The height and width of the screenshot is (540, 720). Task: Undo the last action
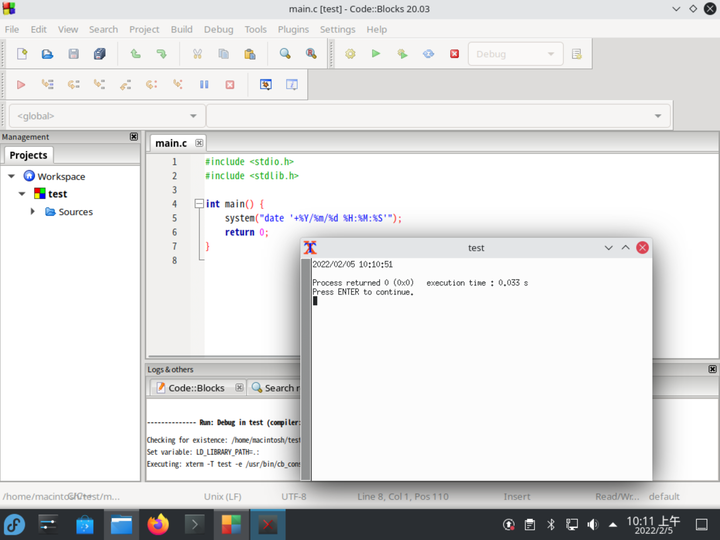[x=135, y=54]
